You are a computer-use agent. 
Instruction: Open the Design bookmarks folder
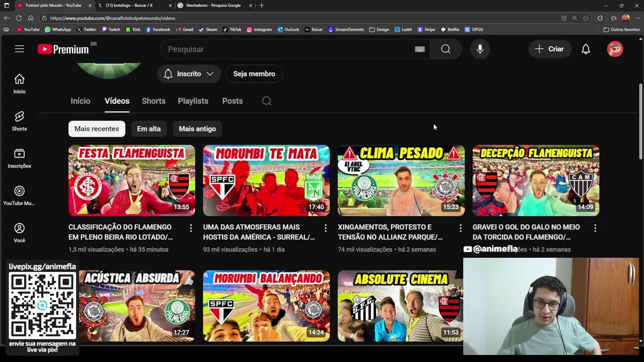point(379,30)
